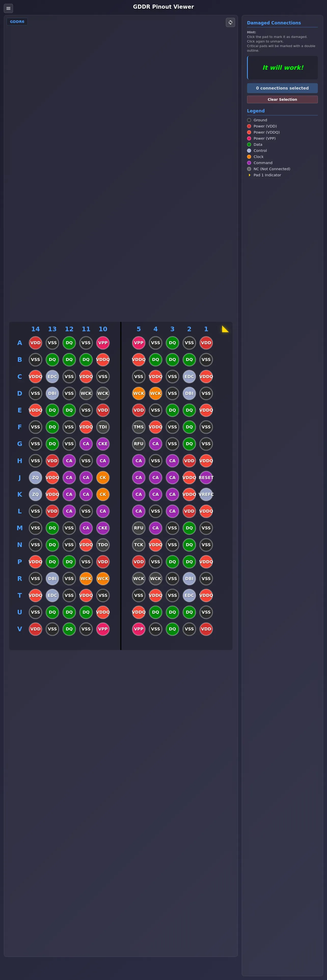The image size is (327, 980).
Task: Open the hamburger menu
Action: click(x=8, y=8)
